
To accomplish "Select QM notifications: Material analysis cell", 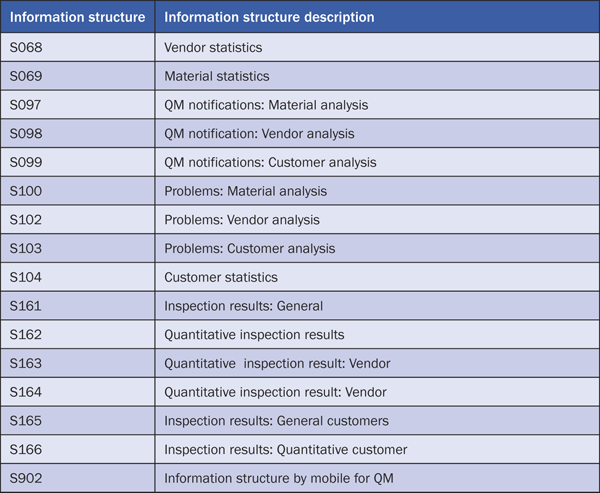I will click(x=266, y=105).
